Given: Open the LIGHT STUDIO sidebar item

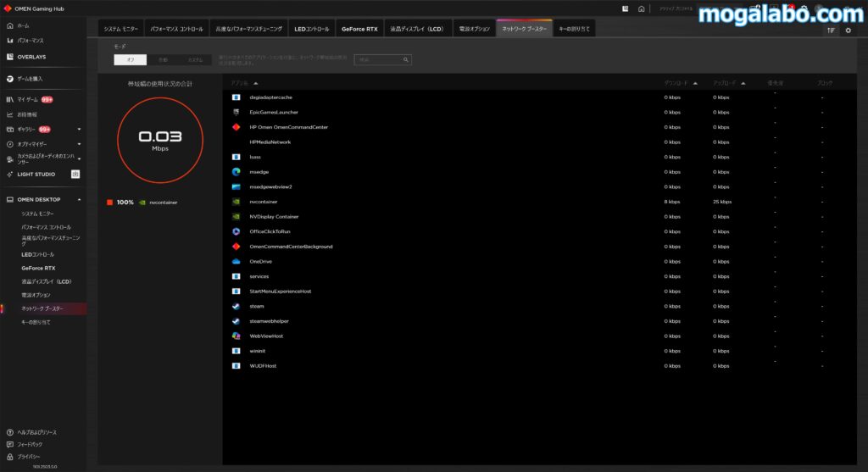Looking at the screenshot, I should tap(36, 175).
